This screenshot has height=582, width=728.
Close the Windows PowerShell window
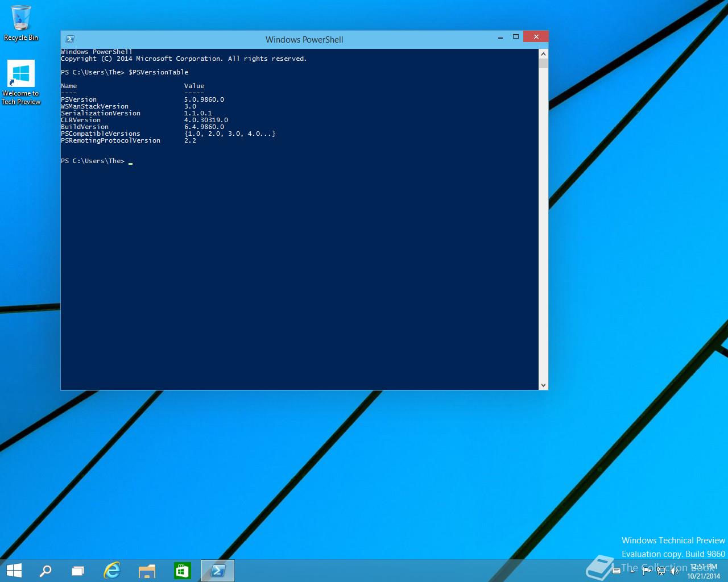pyautogui.click(x=536, y=37)
